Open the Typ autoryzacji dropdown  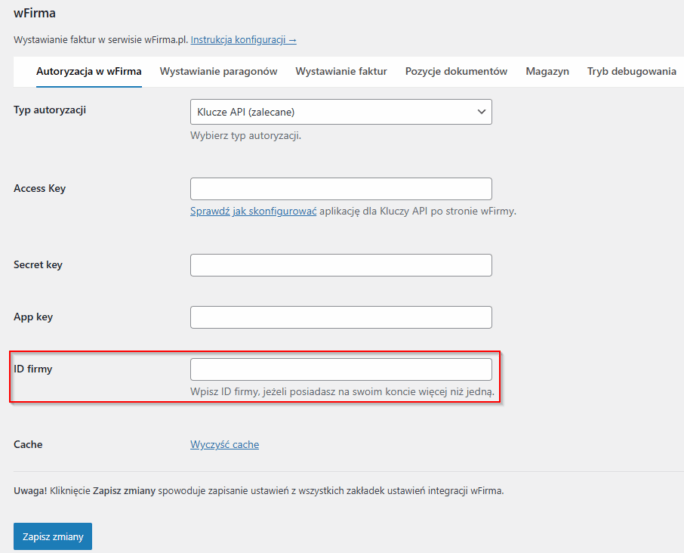pos(341,112)
